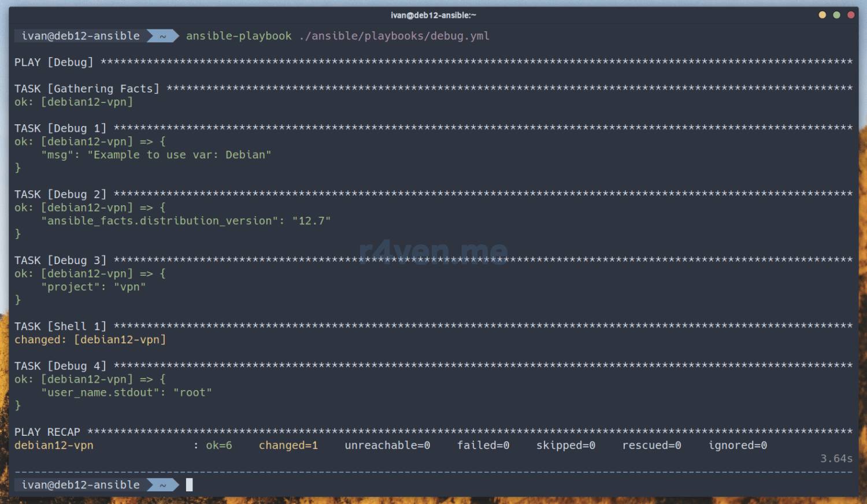Click the tilde directory segment in bottom prompt
Screen dimensions: 867x504
162,485
